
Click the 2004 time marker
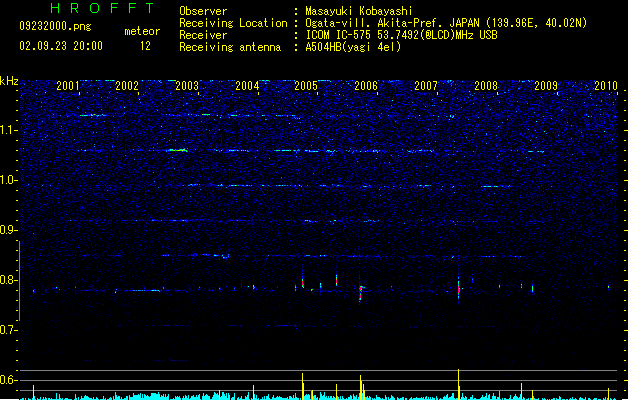pos(247,86)
